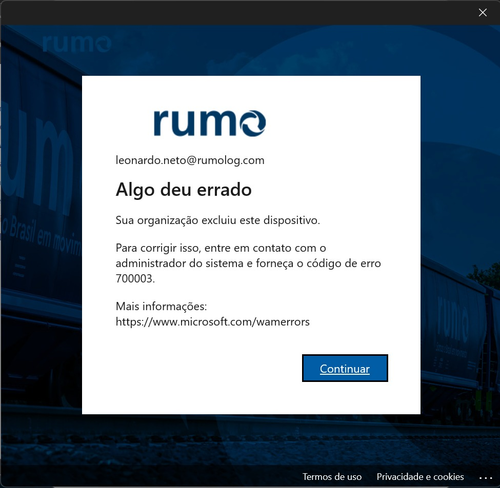500x488 pixels.
Task: Click the rumo logo in the dialog
Action: (x=210, y=123)
